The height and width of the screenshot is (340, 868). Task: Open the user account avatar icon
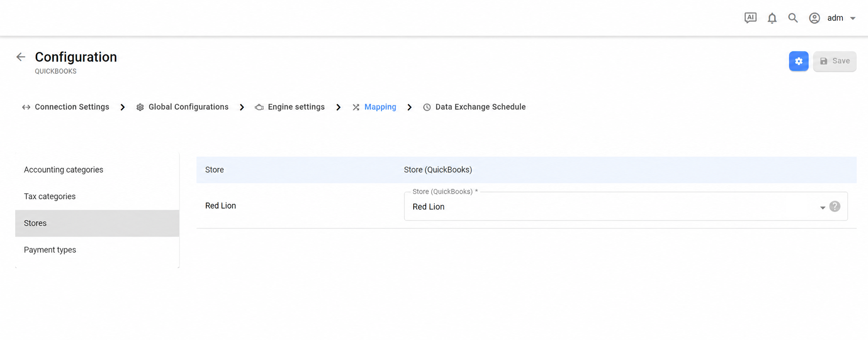click(x=814, y=18)
